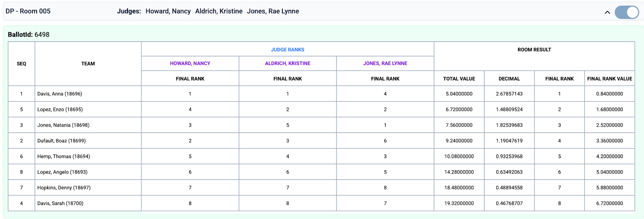This screenshot has height=219, width=644.
Task: Click the JUDGE RANKS header link
Action: tap(287, 50)
